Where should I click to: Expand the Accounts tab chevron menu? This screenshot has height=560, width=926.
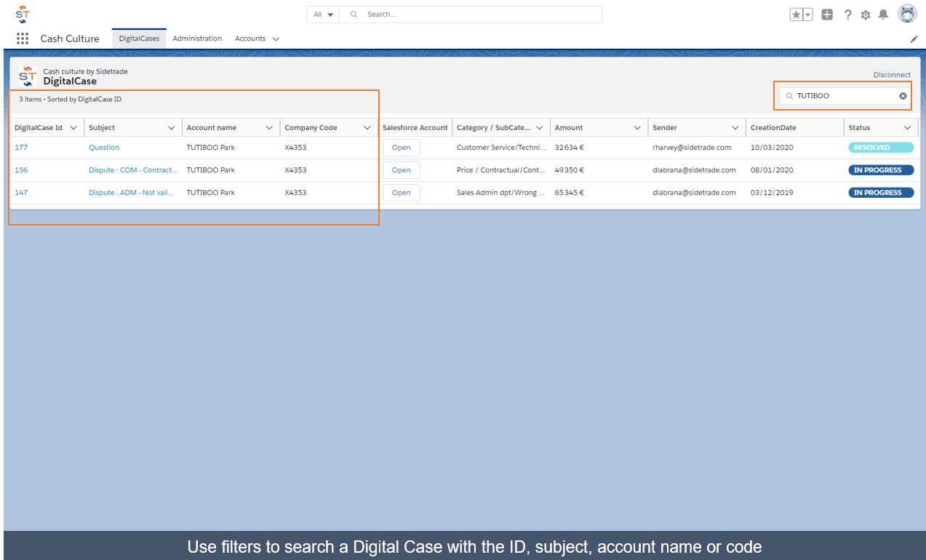[x=276, y=39]
